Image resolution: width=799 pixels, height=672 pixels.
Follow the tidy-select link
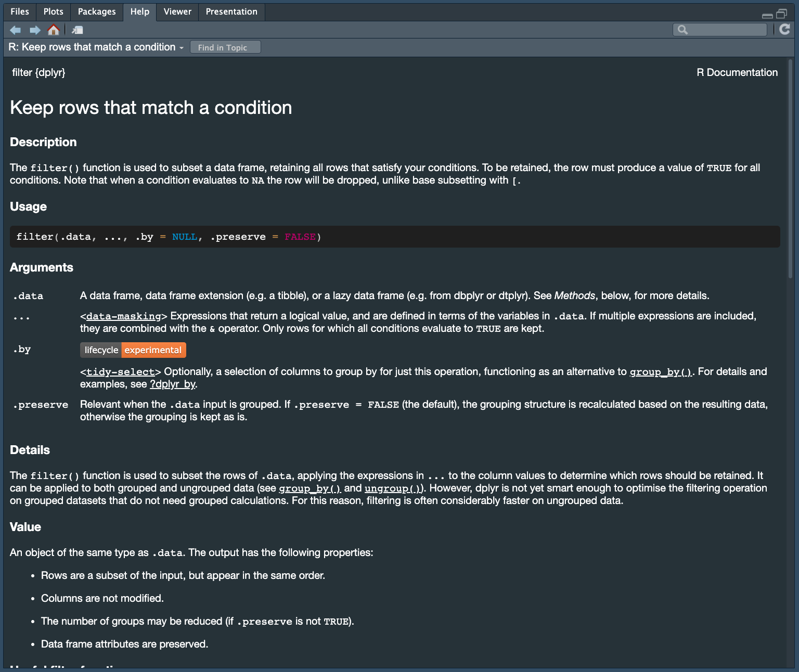(x=121, y=372)
